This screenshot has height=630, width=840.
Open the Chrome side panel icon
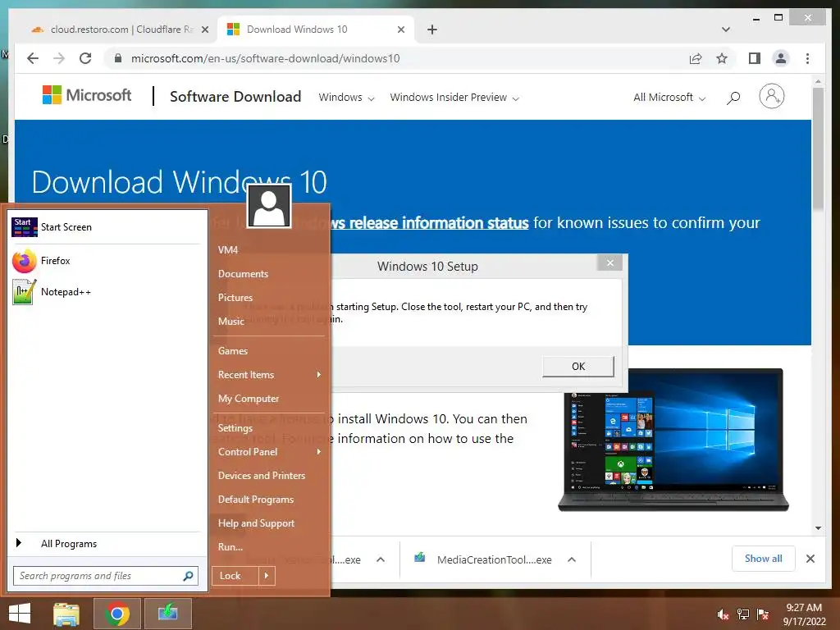(755, 58)
